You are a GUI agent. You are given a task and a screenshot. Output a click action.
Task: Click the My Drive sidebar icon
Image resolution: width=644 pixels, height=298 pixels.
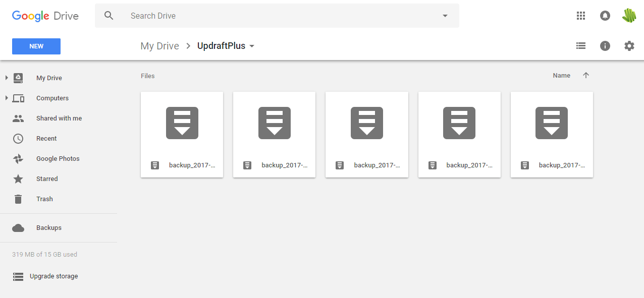click(18, 78)
